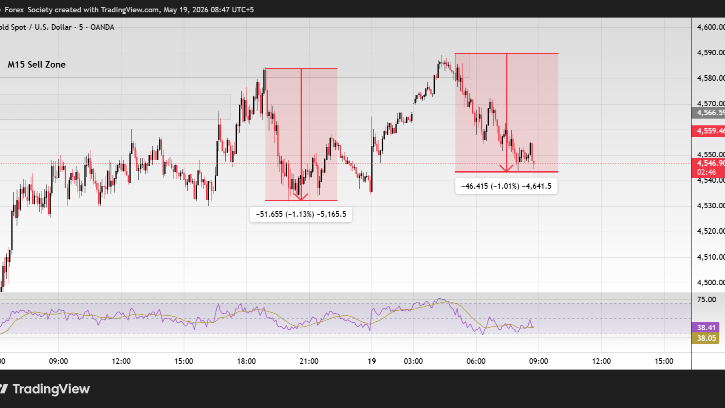
Task: Click the 38.41 purple RSI value tag
Action: click(x=706, y=328)
